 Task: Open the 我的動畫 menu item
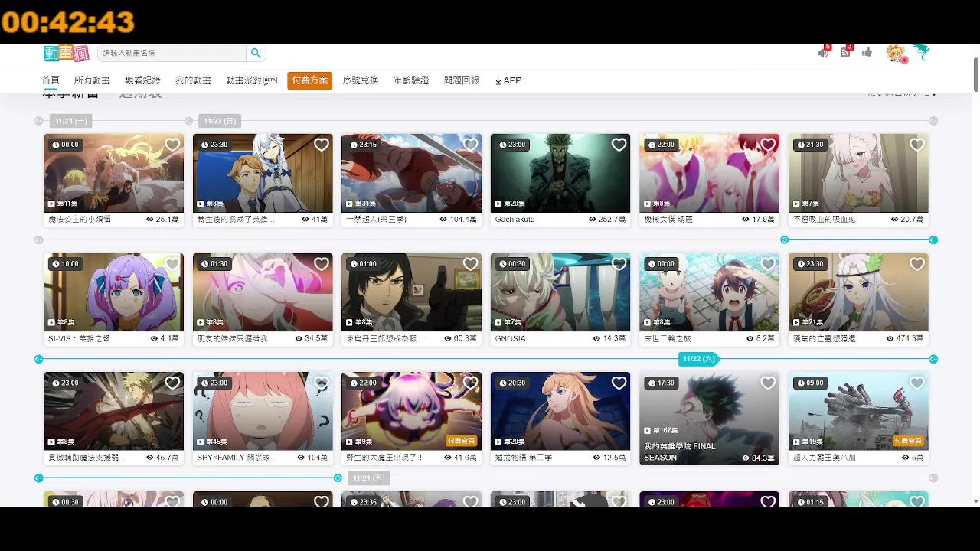tap(193, 80)
